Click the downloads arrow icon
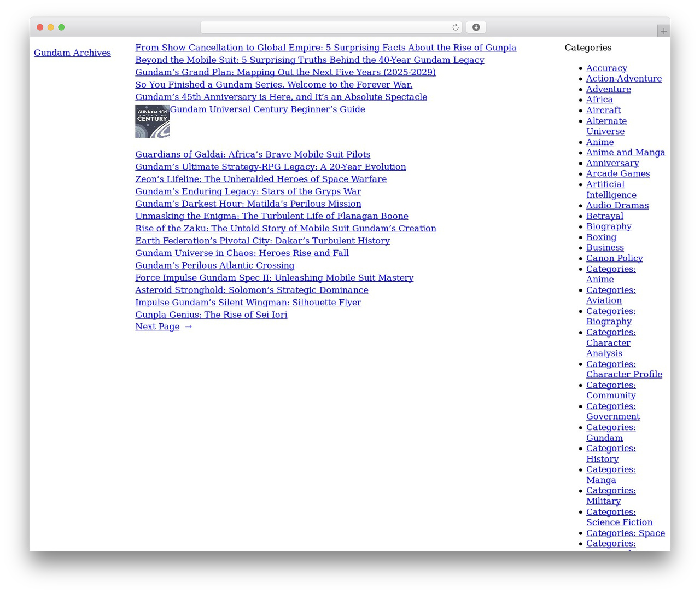 coord(476,27)
